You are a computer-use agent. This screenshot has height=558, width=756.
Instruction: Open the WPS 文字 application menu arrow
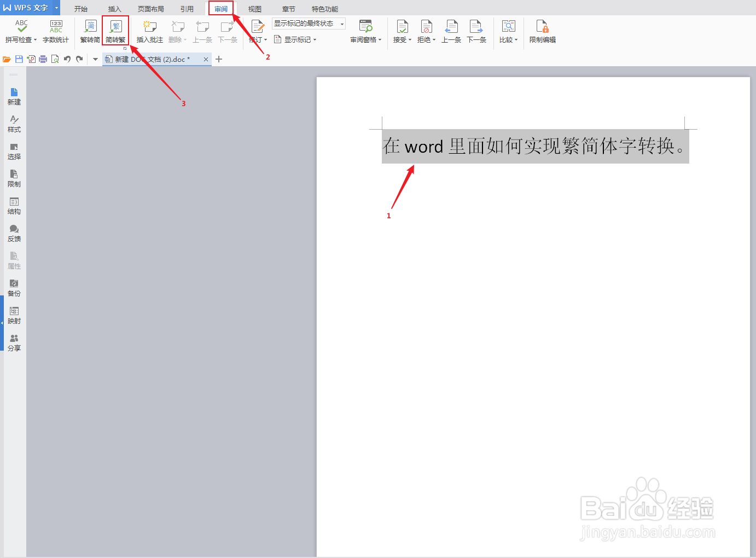[x=56, y=8]
